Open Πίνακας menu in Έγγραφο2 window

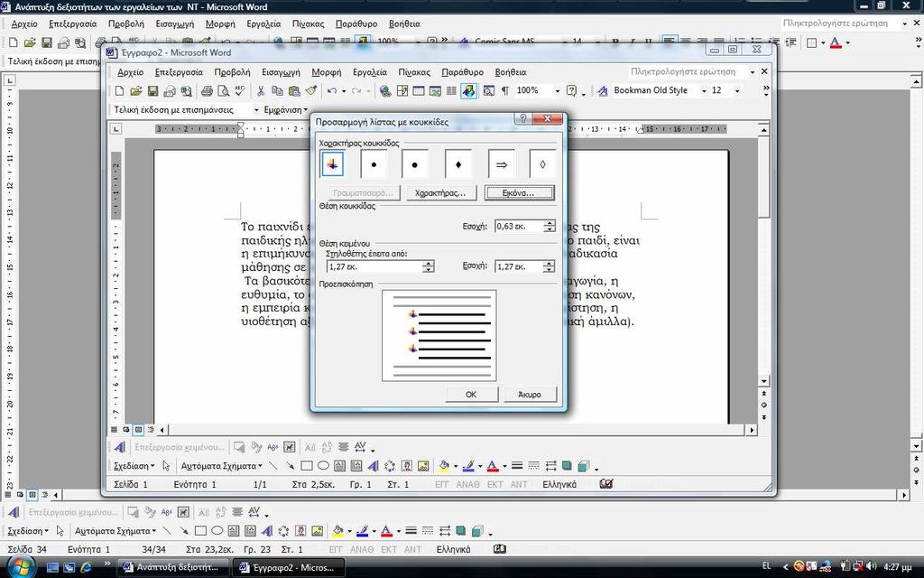pyautogui.click(x=413, y=72)
